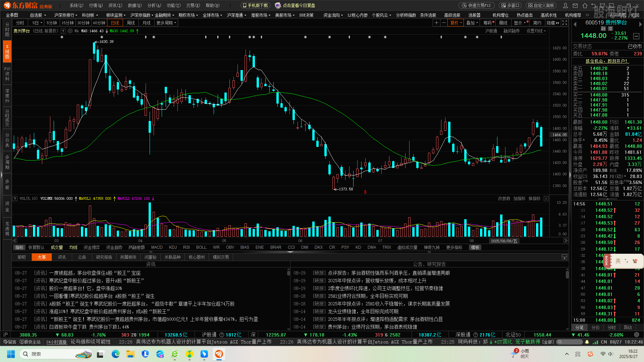Click the 手机版下载 phone download button

coord(256,5)
